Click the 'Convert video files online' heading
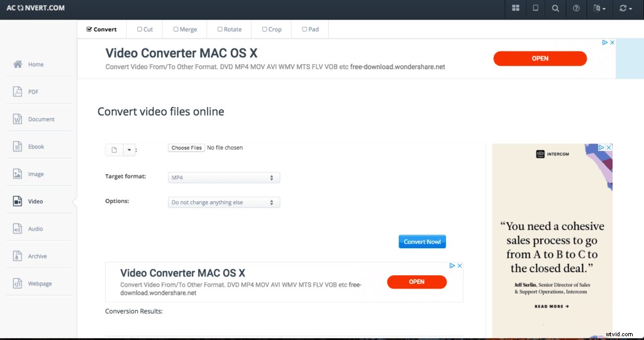Viewport: 644px width, 340px height. click(160, 112)
